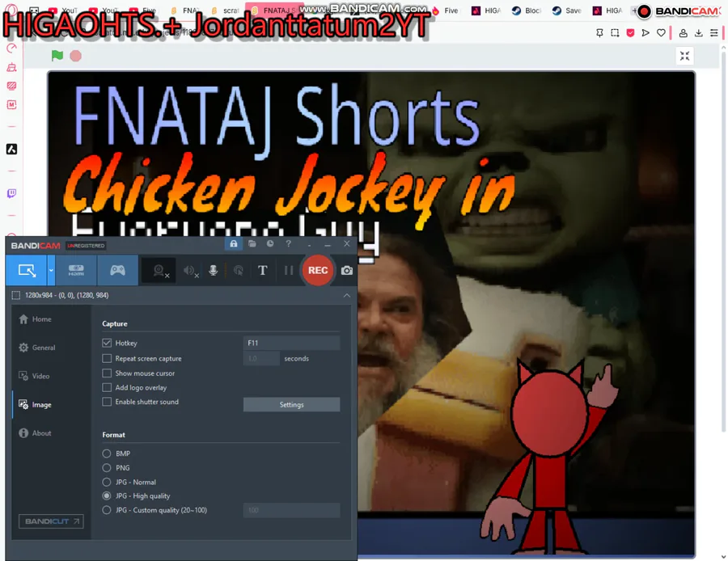The image size is (728, 561).
Task: Click the text overlay T icon
Action: coord(262,270)
